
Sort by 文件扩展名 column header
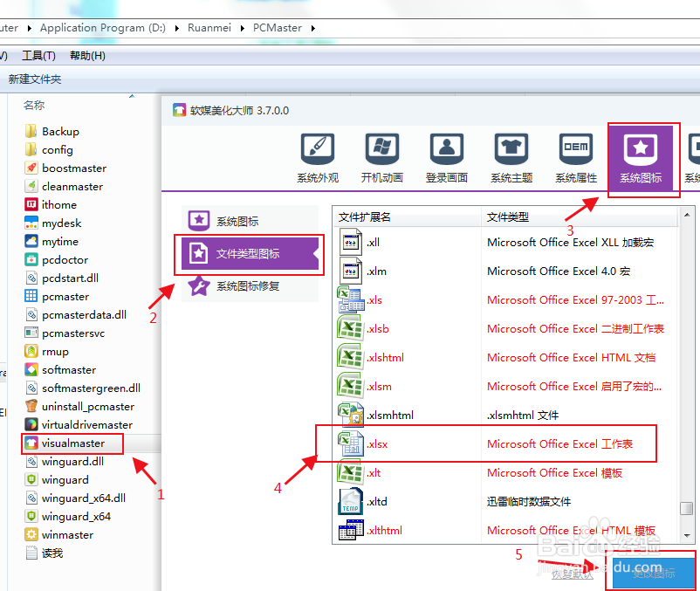click(407, 217)
